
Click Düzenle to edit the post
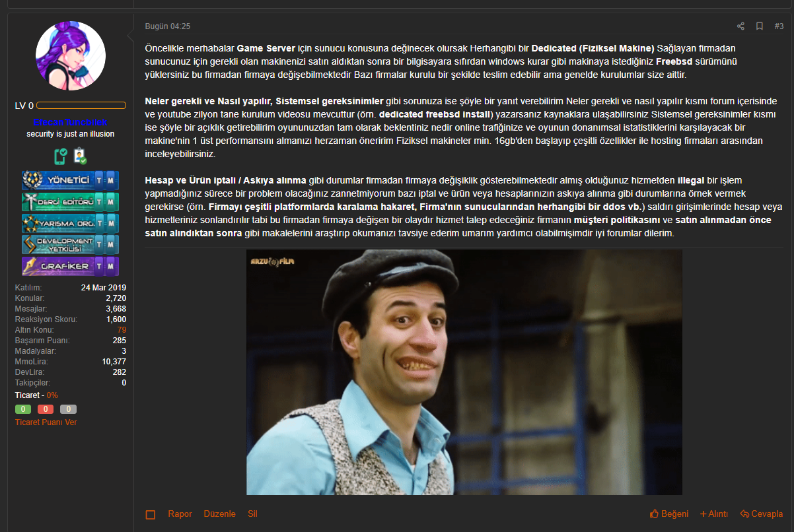click(x=219, y=514)
